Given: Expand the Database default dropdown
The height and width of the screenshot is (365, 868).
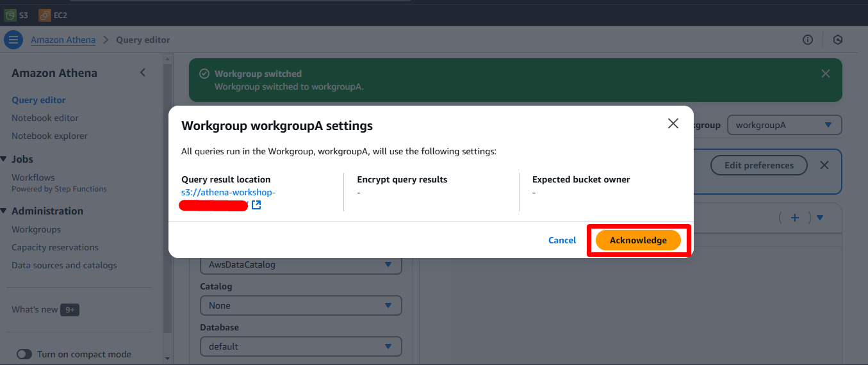Looking at the screenshot, I should coord(300,346).
